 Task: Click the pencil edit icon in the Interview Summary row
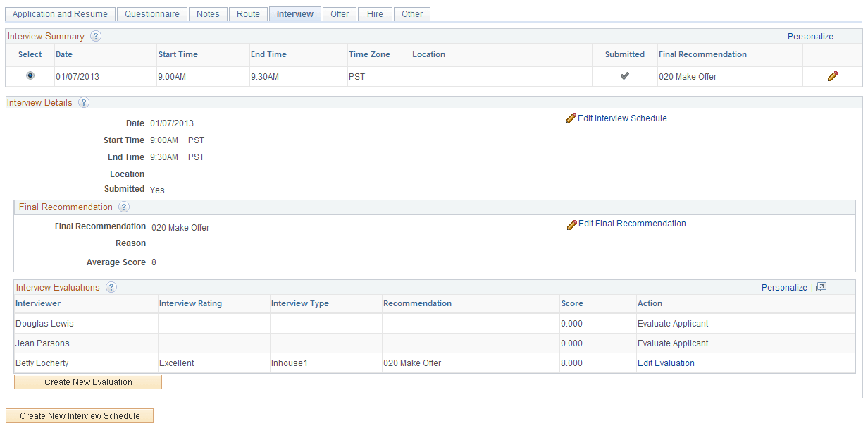click(x=832, y=75)
